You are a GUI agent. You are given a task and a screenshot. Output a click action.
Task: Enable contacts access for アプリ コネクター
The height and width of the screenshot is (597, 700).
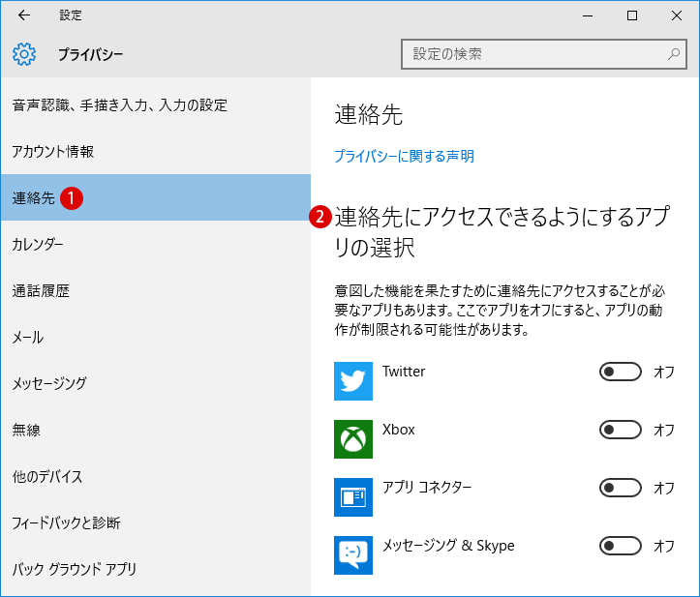(620, 488)
